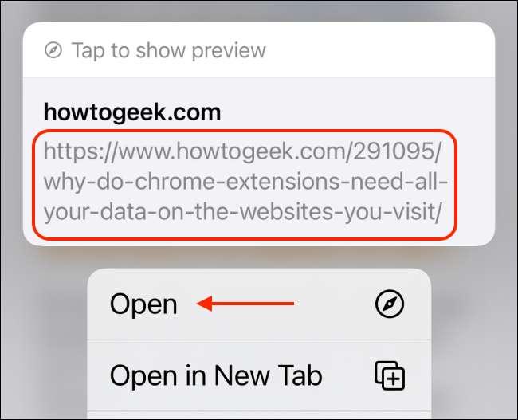518x420 pixels.
Task: Click the red-outlined URL box
Action: point(245,184)
